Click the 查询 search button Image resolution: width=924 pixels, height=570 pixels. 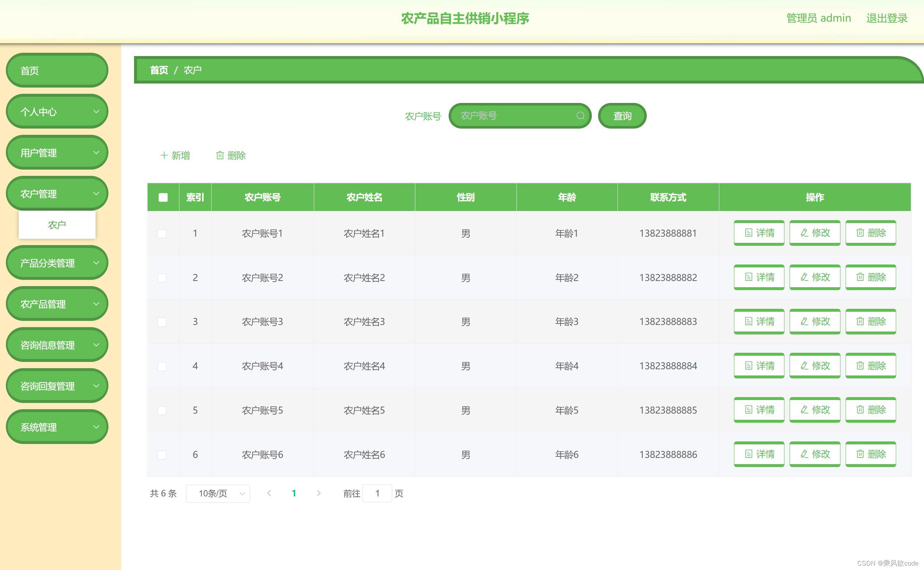coord(622,116)
